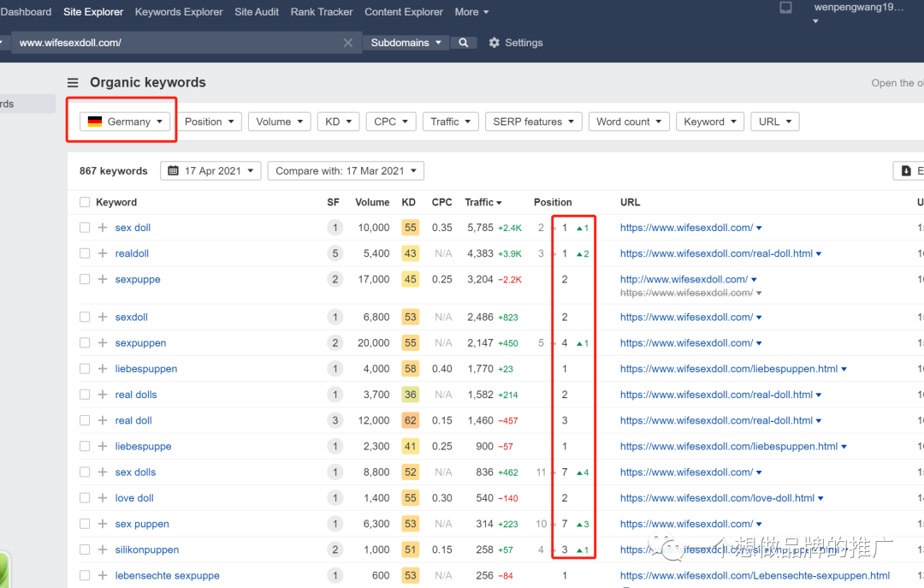Add 'love doll' keyword with plus icon

(x=103, y=498)
